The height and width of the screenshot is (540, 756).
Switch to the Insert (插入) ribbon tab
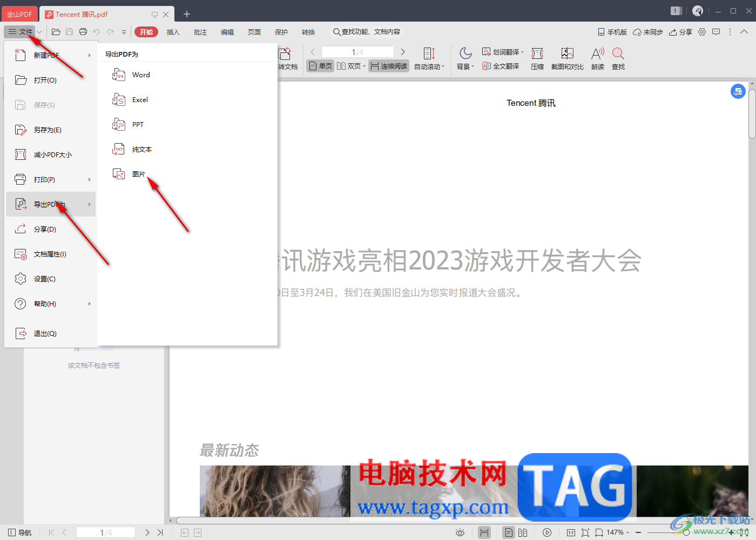coord(173,32)
